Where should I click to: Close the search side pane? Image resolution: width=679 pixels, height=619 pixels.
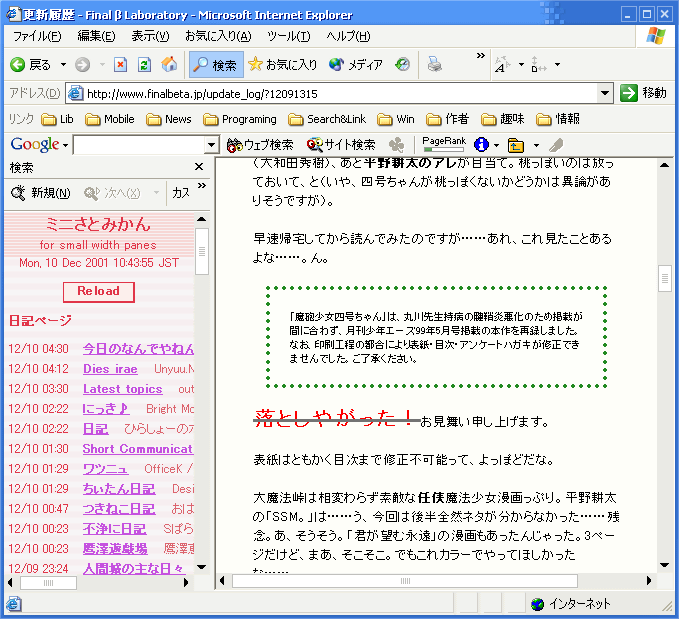pos(199,167)
